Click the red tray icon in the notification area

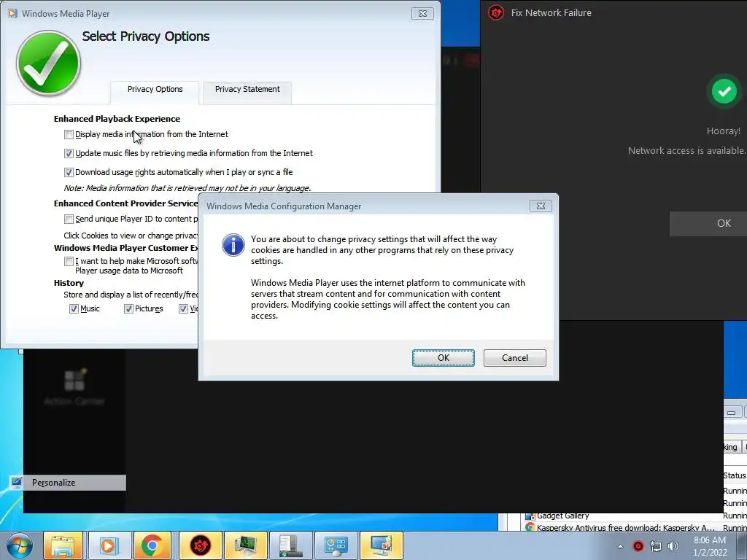638,546
